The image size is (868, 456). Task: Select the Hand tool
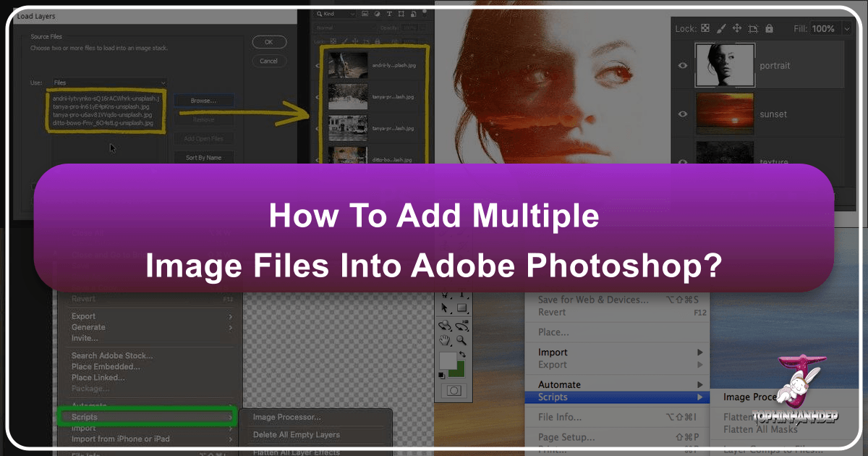click(x=446, y=341)
